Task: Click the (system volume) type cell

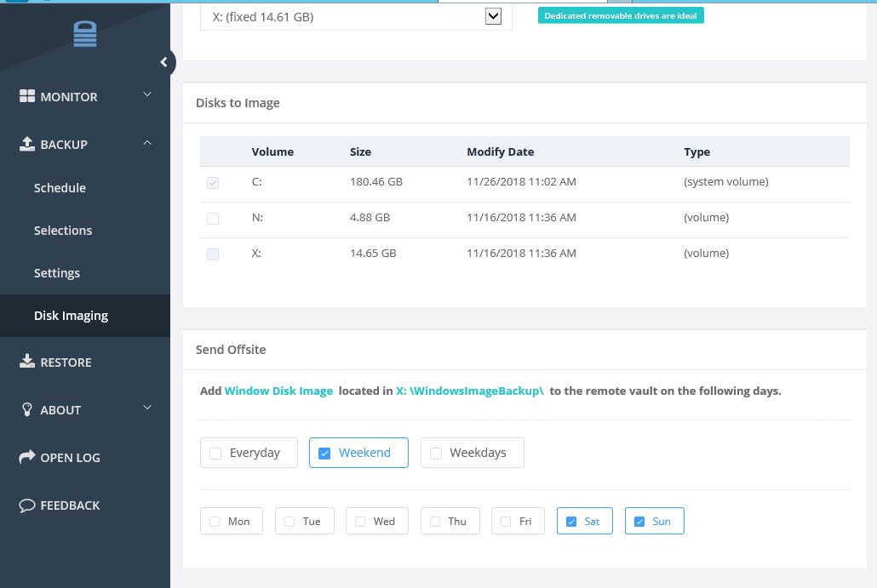Action: pos(726,181)
